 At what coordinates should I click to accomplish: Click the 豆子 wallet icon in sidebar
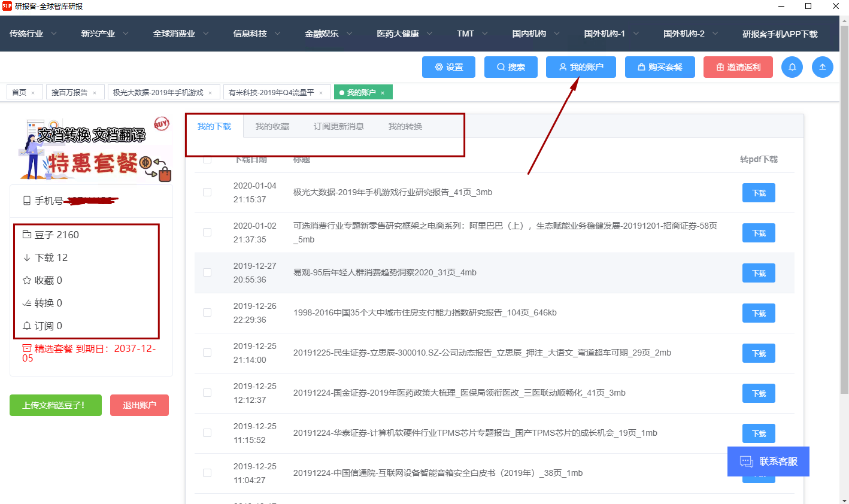tap(27, 235)
